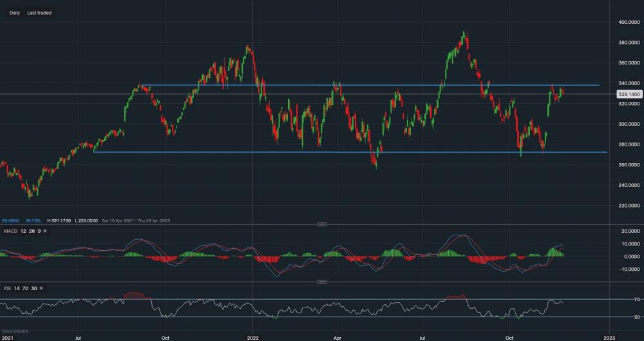Click the 26.76% percentage change value

pos(32,220)
